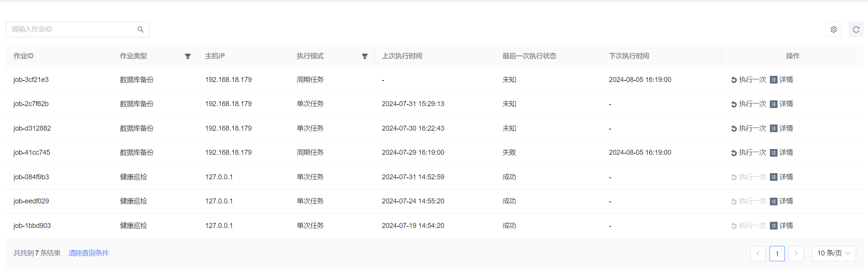Click the 上次执行时间 column header
This screenshot has width=868, height=272.
(x=402, y=56)
